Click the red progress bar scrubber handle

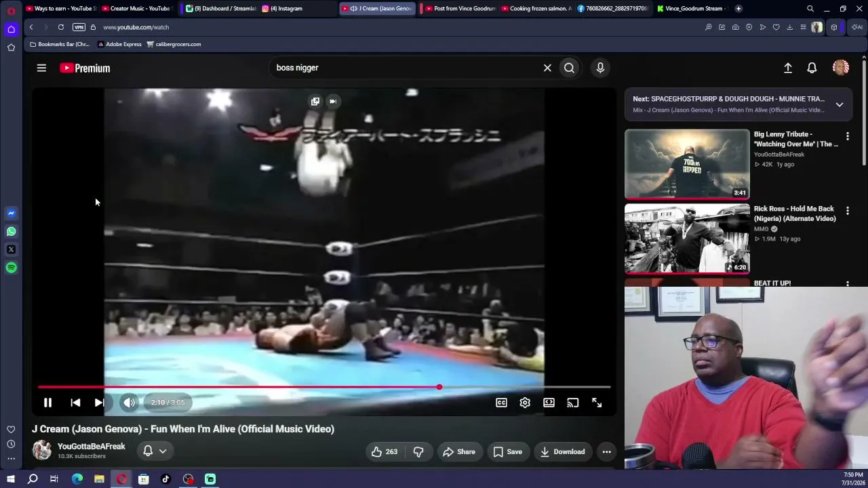[439, 387]
